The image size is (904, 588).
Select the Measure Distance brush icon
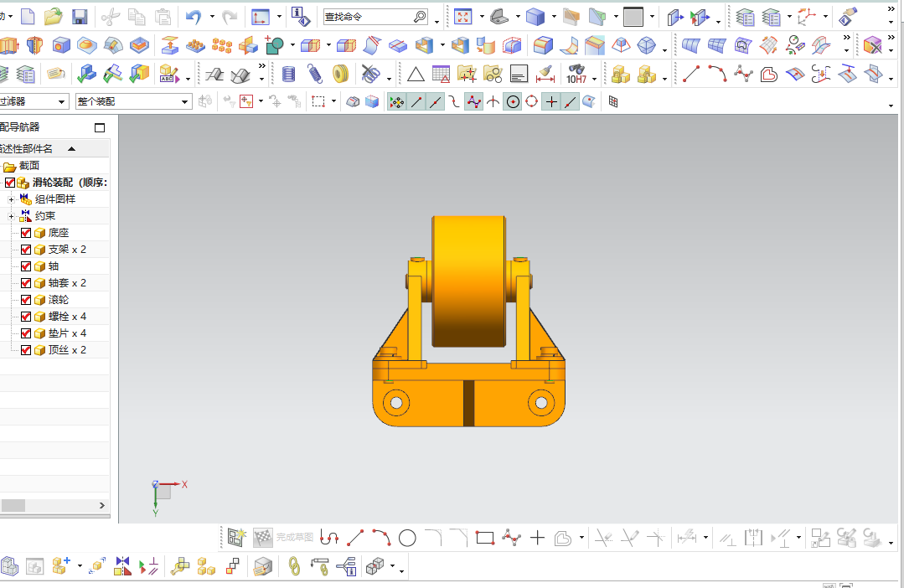pos(545,74)
